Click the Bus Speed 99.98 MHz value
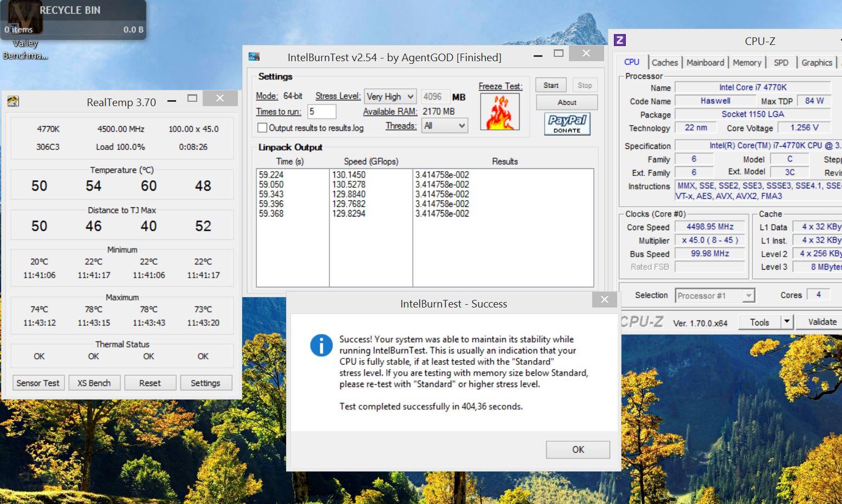 [710, 253]
